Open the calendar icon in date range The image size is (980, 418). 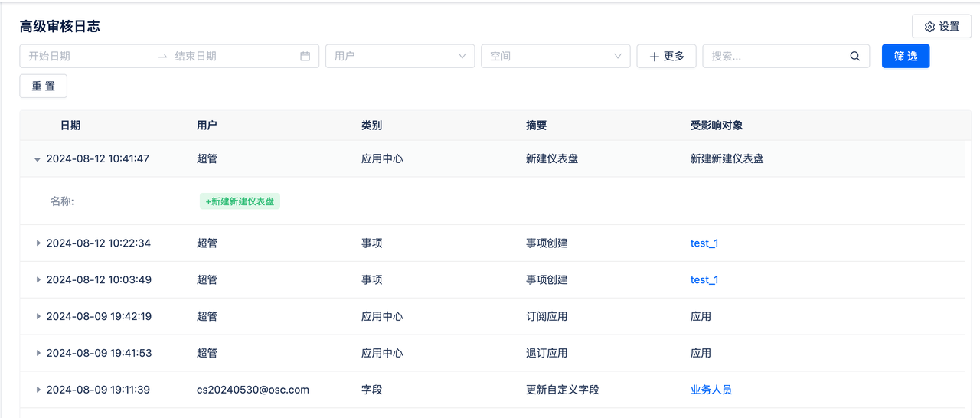coord(305,56)
